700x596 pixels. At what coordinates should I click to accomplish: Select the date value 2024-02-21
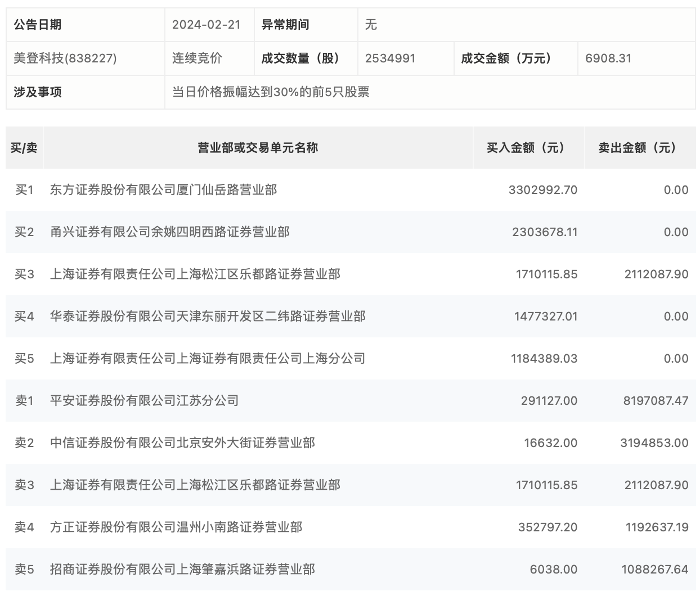tap(206, 25)
